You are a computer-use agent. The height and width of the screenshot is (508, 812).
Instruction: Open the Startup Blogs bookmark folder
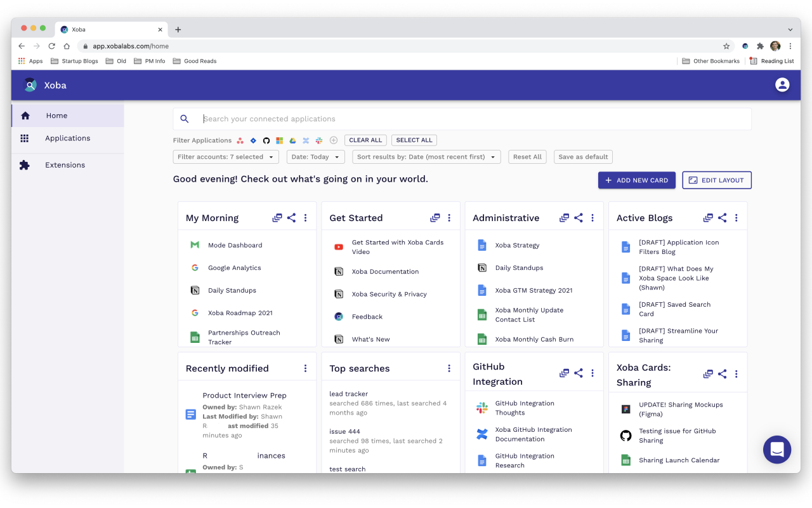point(74,61)
